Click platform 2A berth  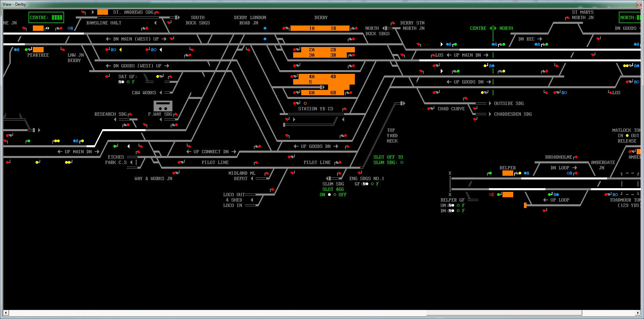(x=312, y=50)
